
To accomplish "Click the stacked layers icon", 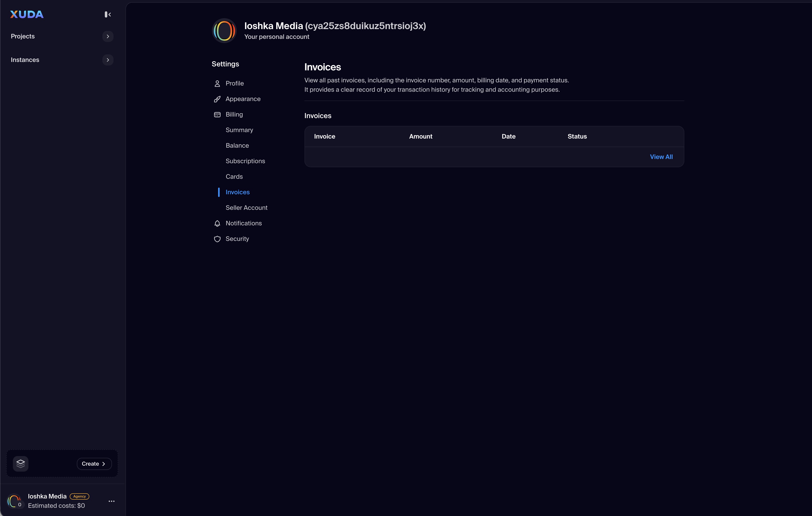I will click(x=21, y=463).
